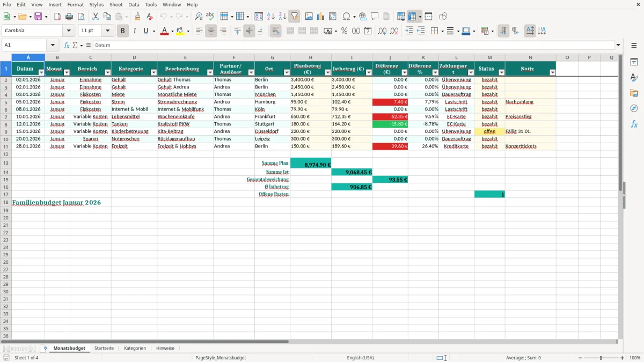
Task: Click the Sort toolbar icon
Action: [x=259, y=17]
